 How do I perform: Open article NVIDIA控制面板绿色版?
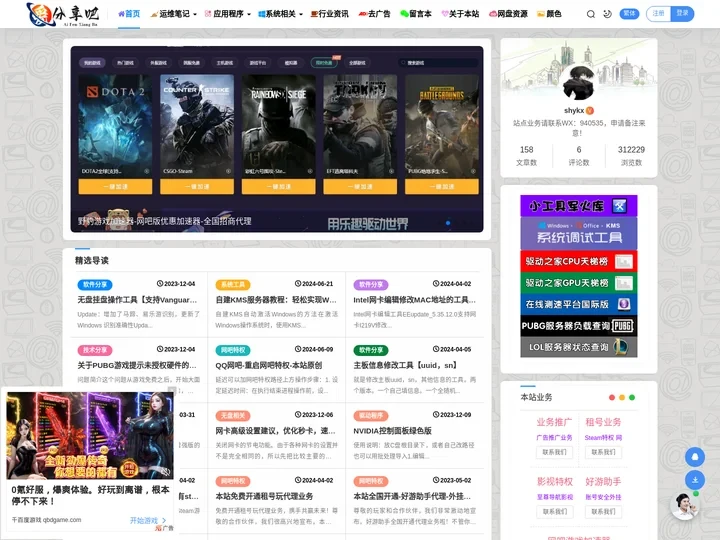coord(393,431)
